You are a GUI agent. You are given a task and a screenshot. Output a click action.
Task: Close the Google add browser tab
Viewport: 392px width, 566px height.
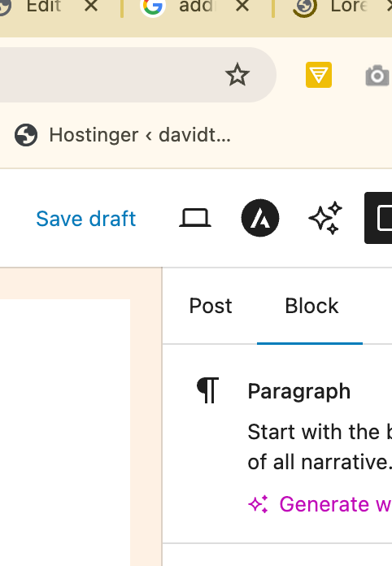point(242,6)
